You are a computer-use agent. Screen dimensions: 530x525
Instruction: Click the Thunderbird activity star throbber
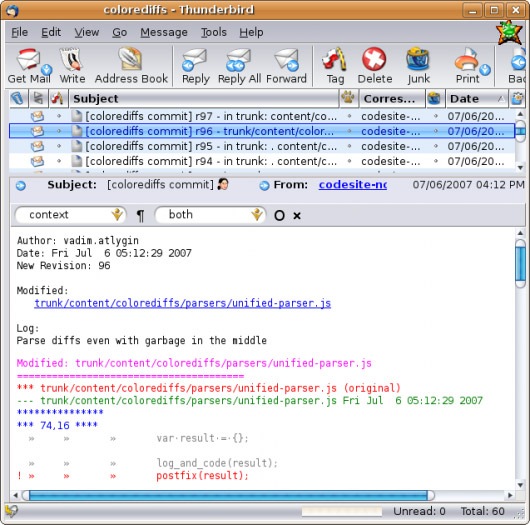[509, 32]
